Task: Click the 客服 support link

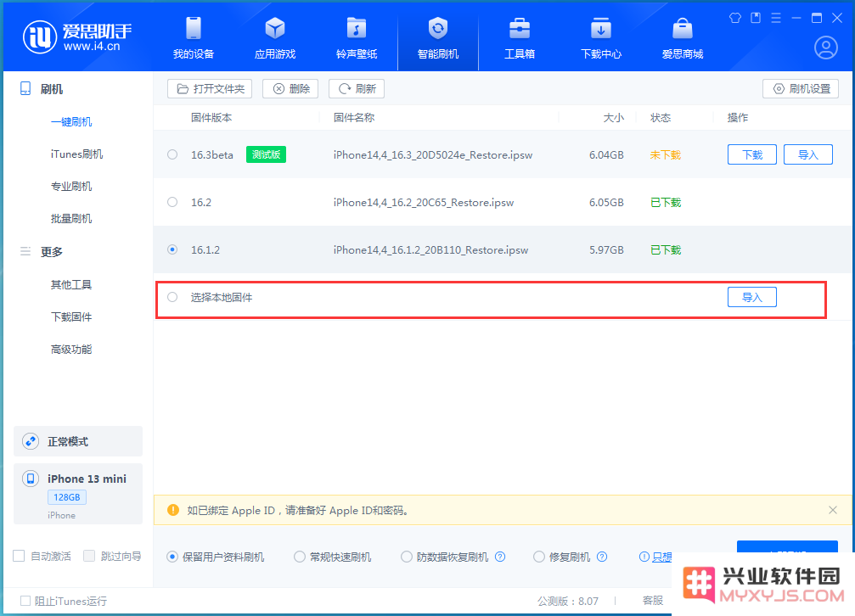Action: point(653,601)
